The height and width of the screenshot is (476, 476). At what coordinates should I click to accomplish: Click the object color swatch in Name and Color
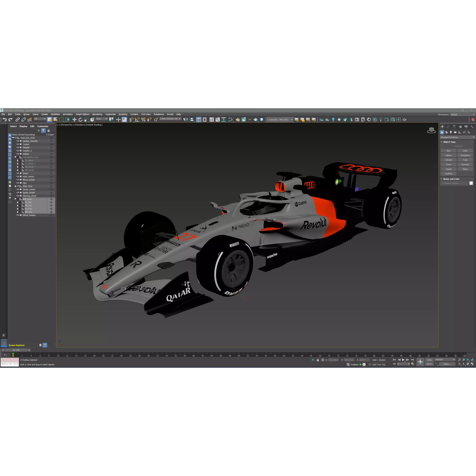coord(471,183)
